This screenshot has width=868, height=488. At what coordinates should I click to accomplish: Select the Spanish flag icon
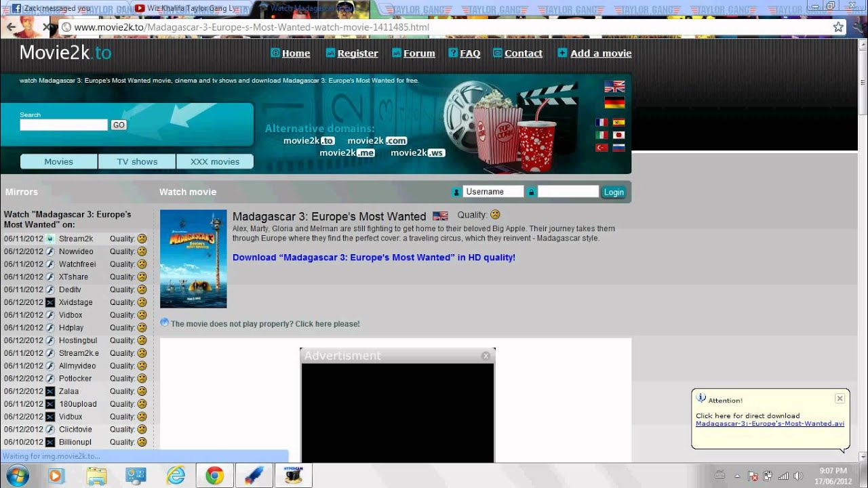pos(618,123)
